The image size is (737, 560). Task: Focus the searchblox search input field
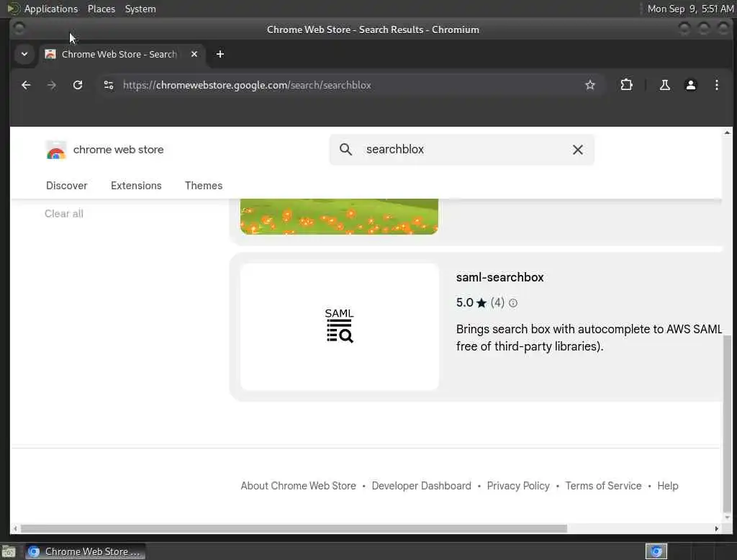pyautogui.click(x=461, y=150)
